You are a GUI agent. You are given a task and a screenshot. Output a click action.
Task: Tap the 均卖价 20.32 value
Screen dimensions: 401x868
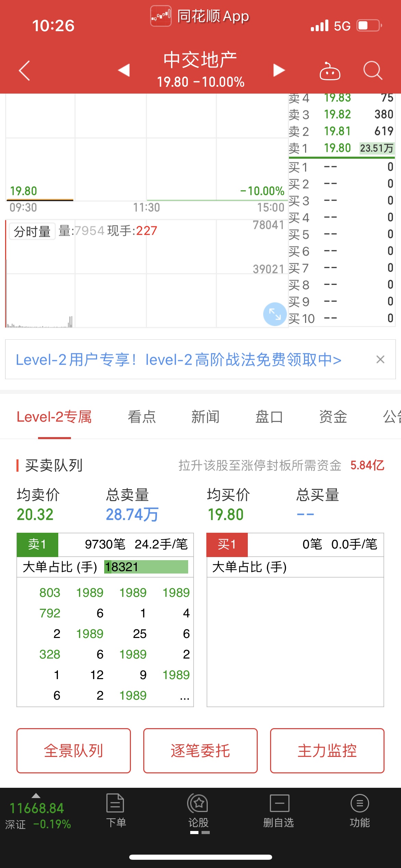(35, 515)
